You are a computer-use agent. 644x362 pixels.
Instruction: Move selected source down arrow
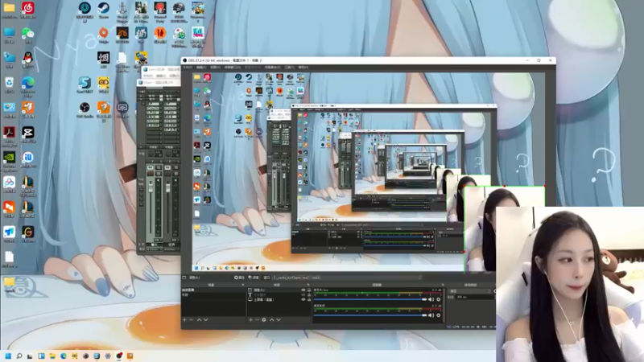(279, 319)
